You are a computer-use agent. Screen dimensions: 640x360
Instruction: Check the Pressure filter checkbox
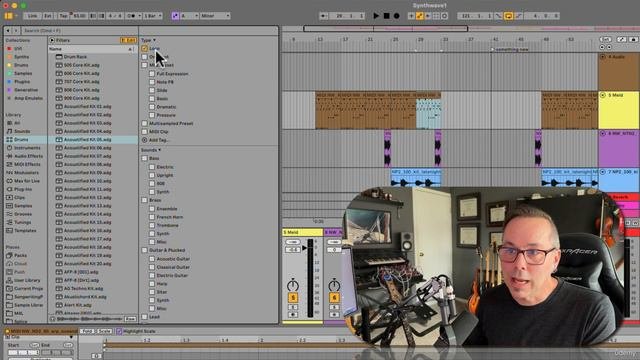tap(152, 115)
